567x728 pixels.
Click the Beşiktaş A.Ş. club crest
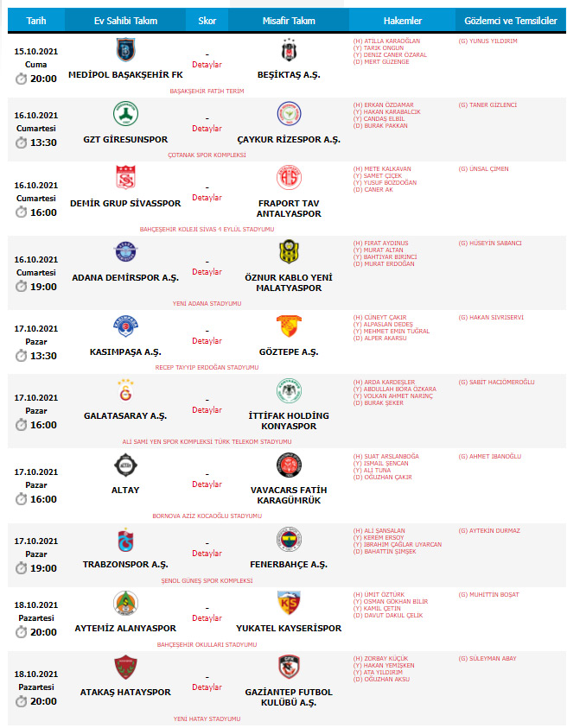289,51
